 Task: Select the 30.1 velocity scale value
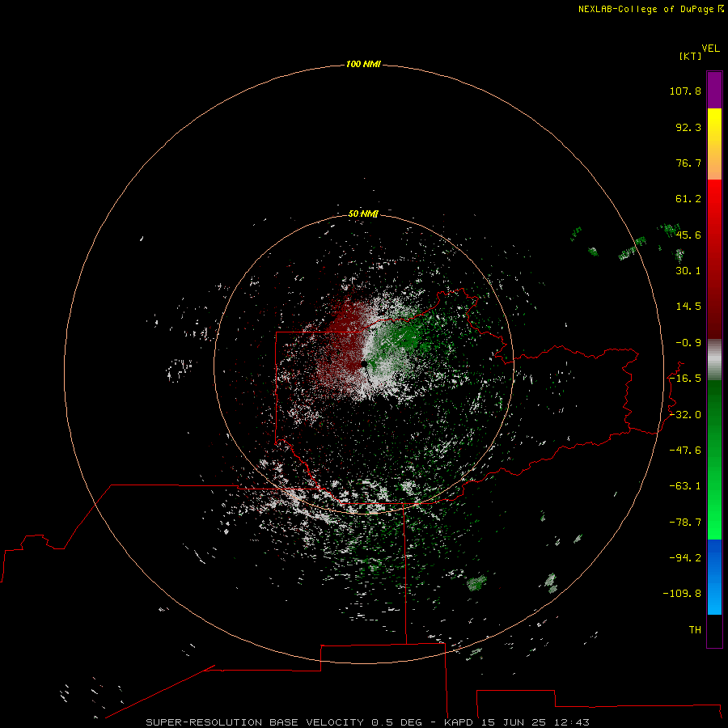[x=688, y=271]
